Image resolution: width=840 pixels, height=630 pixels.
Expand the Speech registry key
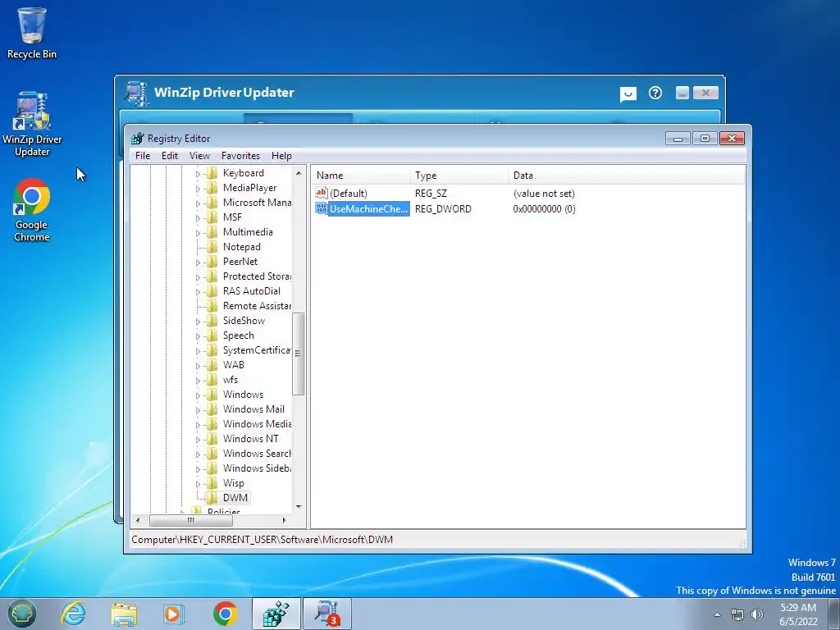(x=198, y=336)
